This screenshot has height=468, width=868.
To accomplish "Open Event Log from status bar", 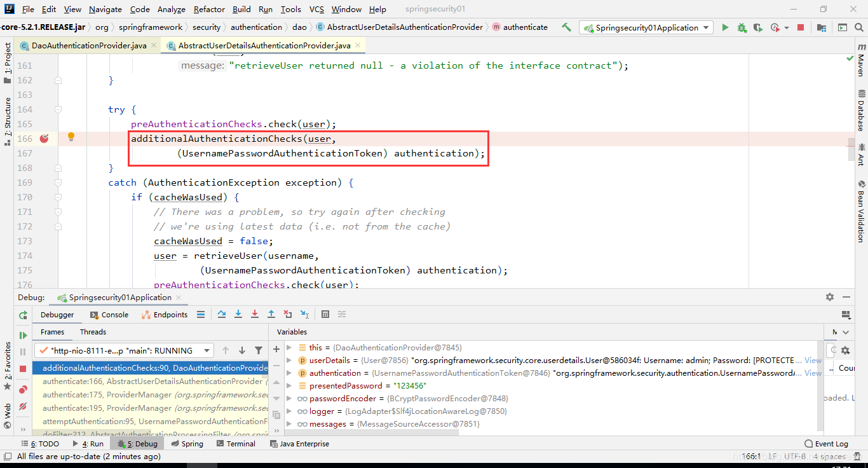I will pyautogui.click(x=826, y=444).
